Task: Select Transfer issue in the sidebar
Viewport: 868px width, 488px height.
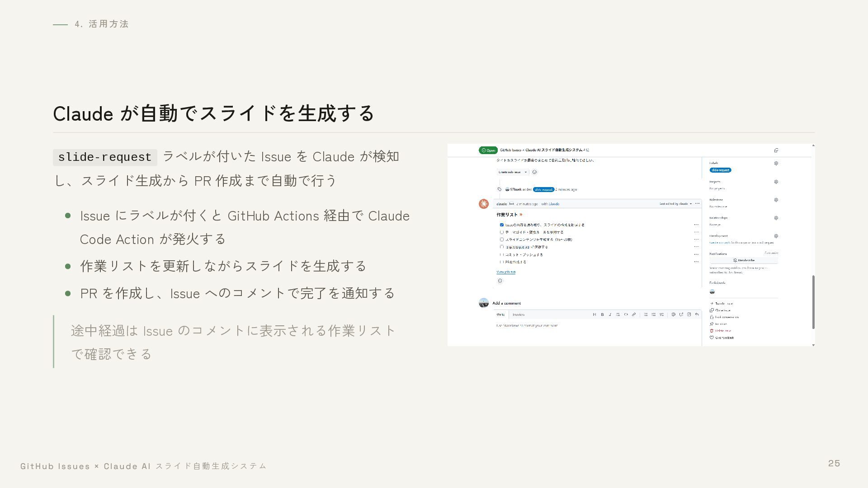Action: click(x=722, y=304)
